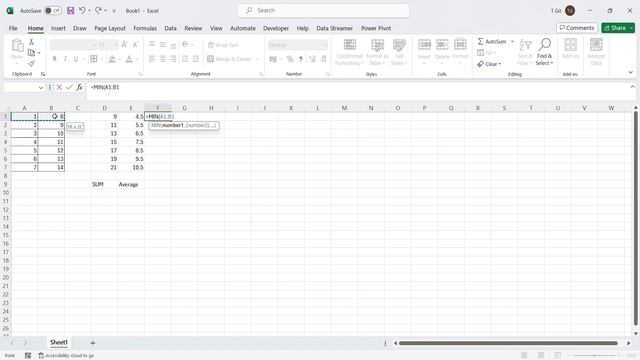Switch to Page Break Preview in status bar
Viewport: 640px width, 360px height.
click(x=558, y=356)
